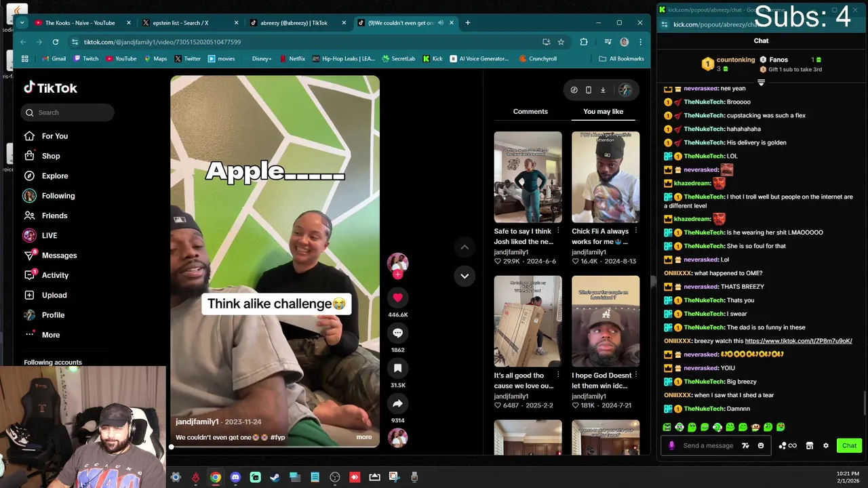Image resolution: width=868 pixels, height=488 pixels.
Task: Switch to the You may like tab
Action: click(x=603, y=111)
